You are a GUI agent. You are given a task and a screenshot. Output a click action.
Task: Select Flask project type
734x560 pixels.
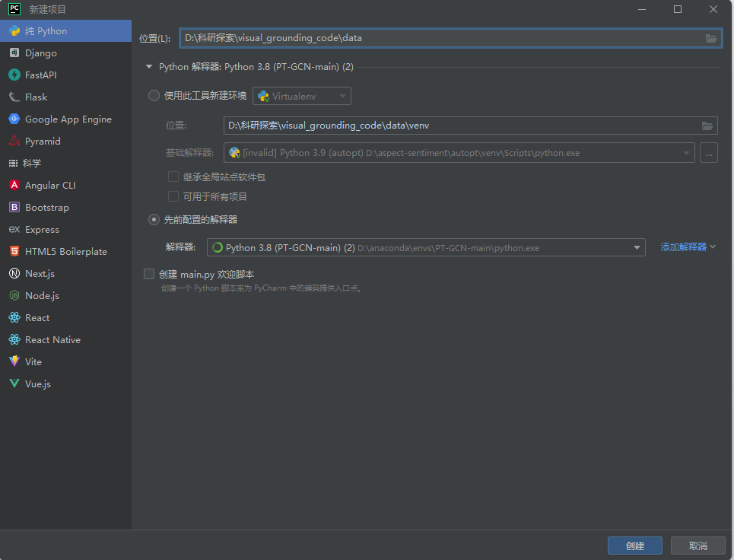pos(65,97)
